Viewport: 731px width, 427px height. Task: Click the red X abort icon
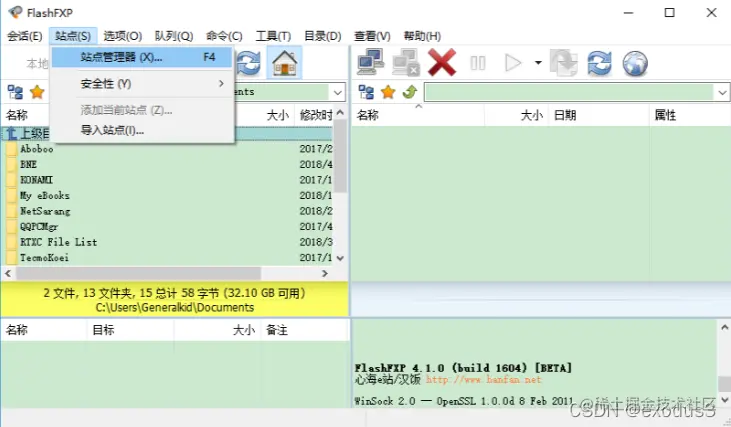442,62
